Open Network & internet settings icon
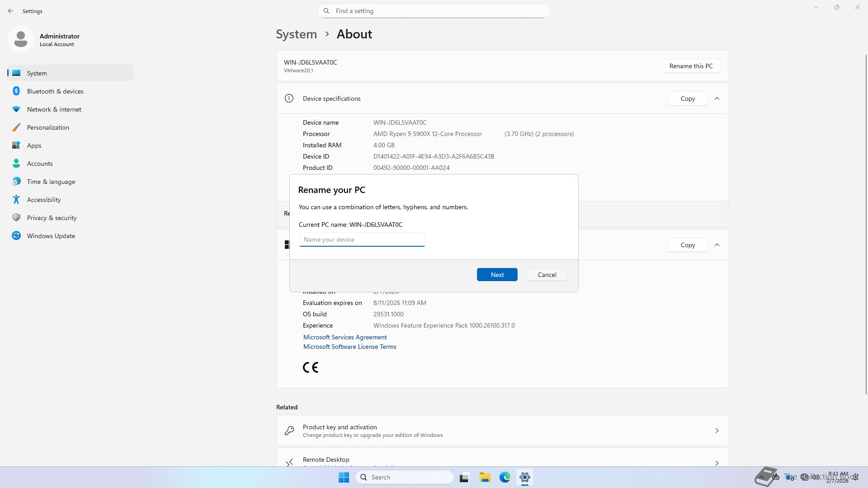Image resolution: width=868 pixels, height=488 pixels. 16,109
